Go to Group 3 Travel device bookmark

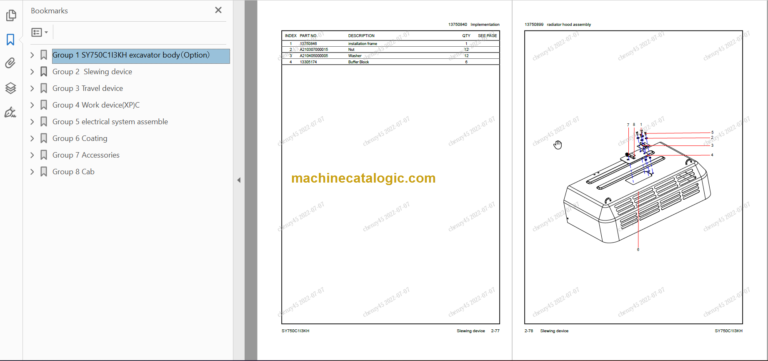tap(88, 89)
